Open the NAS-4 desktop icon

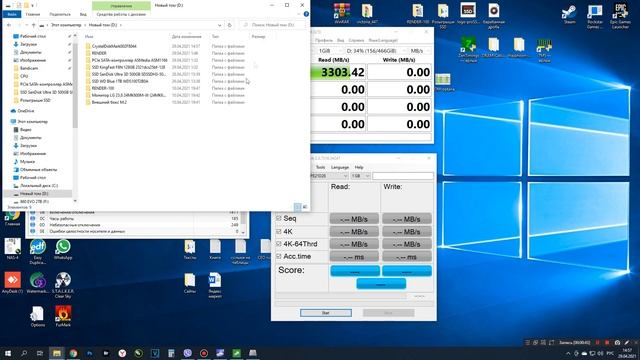coord(13,249)
